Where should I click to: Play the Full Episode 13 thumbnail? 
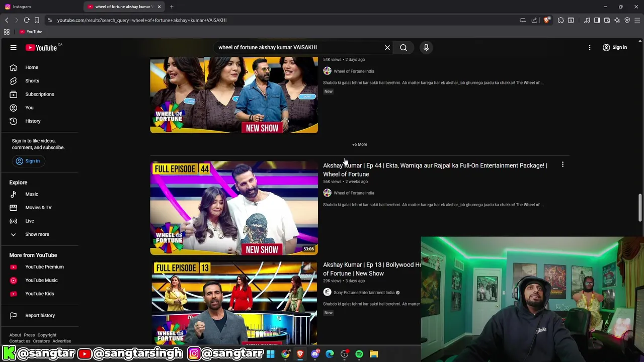[234, 303]
